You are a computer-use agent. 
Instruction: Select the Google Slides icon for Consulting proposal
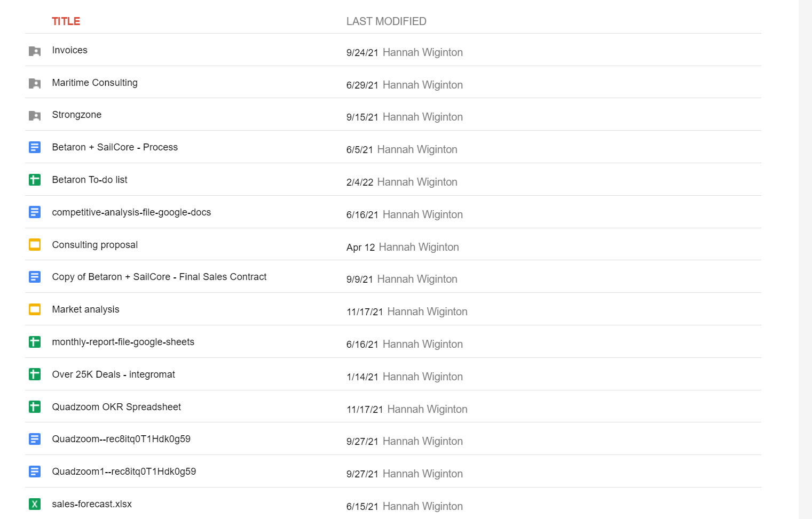35,244
